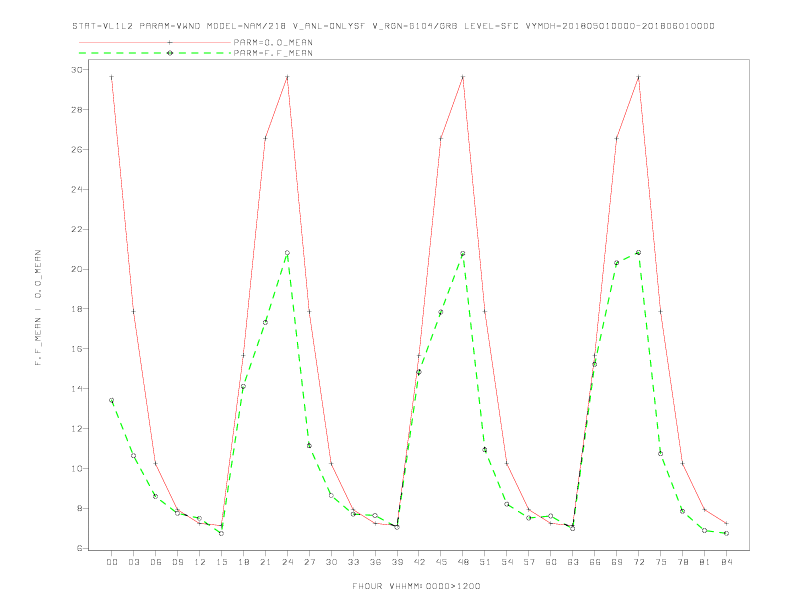Click the x-axis hour label 21
The width and height of the screenshot is (792, 612).
[x=265, y=562]
